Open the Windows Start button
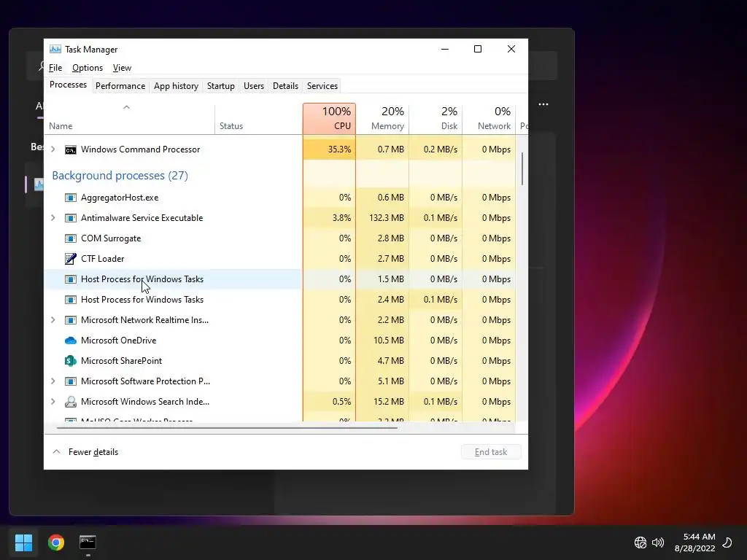Image resolution: width=747 pixels, height=560 pixels. click(23, 542)
